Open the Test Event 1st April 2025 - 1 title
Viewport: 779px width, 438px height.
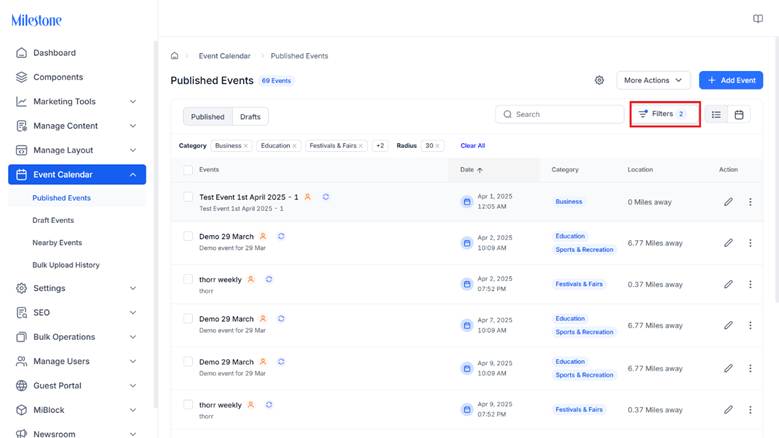(x=248, y=197)
